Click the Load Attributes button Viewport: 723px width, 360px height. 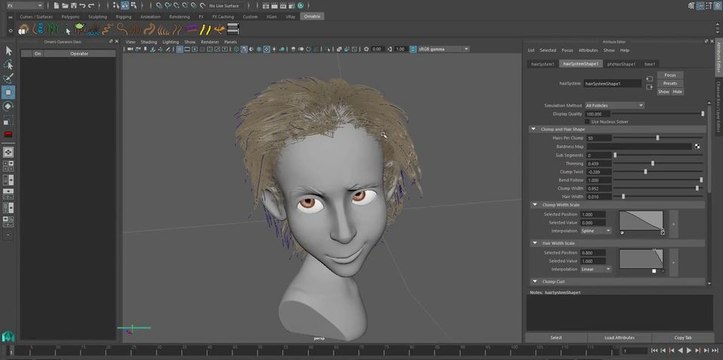point(619,338)
